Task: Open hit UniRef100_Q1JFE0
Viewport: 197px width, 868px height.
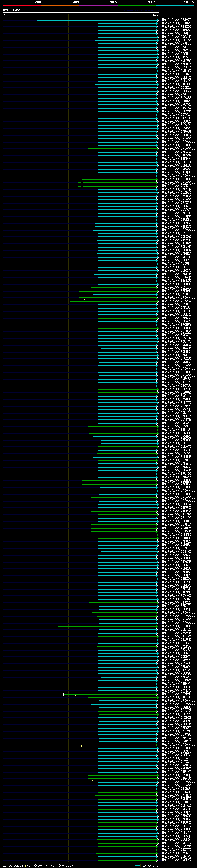Action: 177,525
